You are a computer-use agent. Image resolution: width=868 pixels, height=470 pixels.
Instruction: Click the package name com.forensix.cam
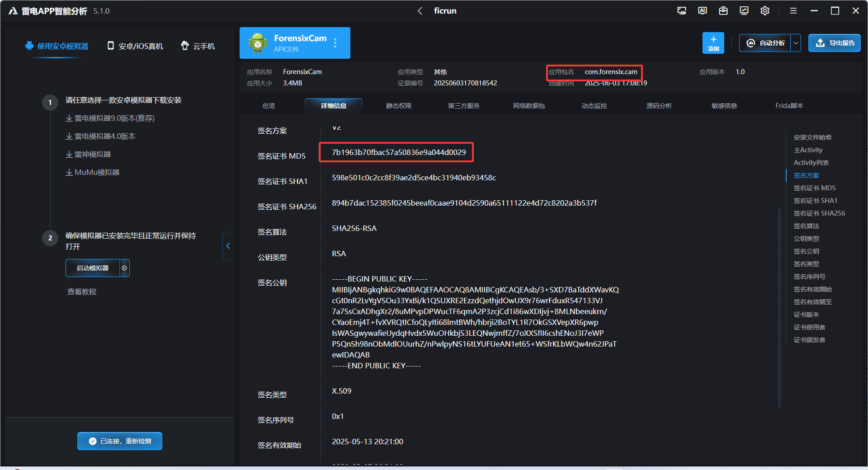611,72
